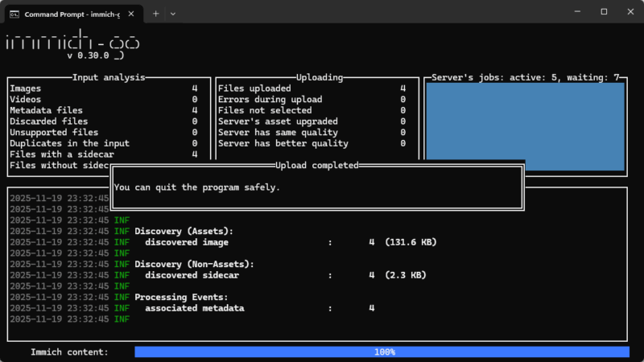Click the Command Prompt tab icon
644x362 pixels.
coord(14,14)
